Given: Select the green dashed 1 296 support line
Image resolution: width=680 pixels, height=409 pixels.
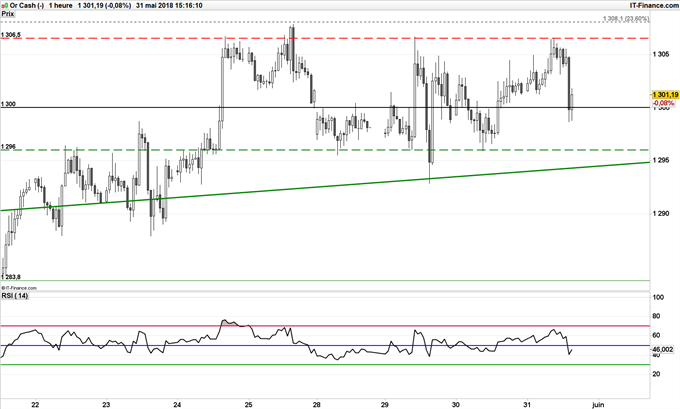Looking at the screenshot, I should [325, 150].
